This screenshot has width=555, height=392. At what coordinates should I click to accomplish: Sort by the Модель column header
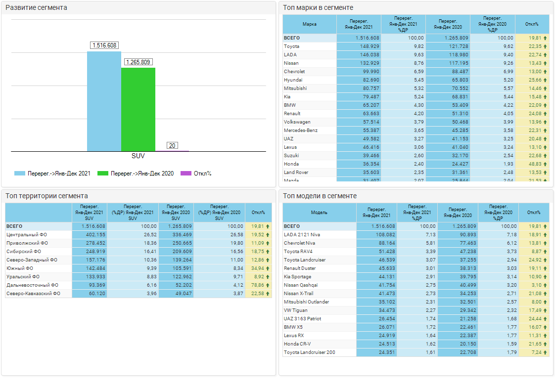pyautogui.click(x=319, y=213)
